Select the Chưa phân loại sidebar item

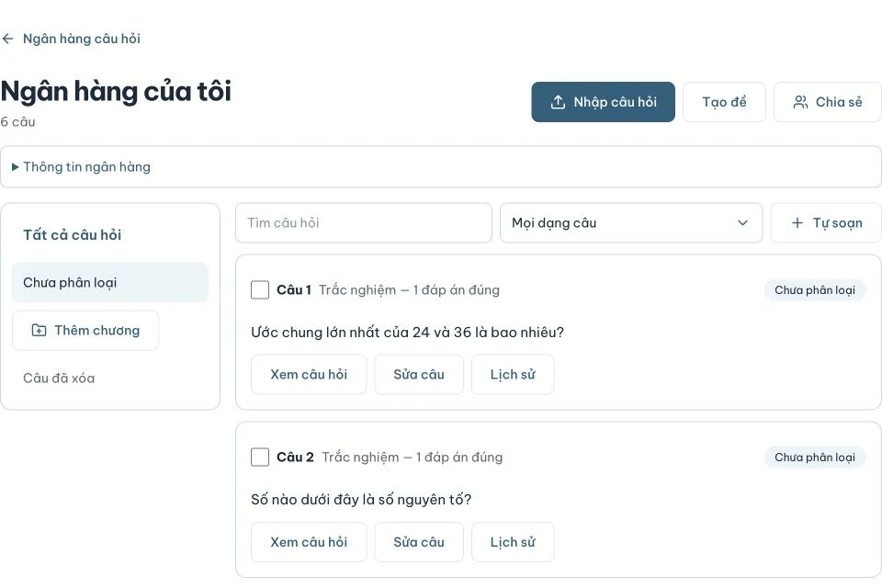pyautogui.click(x=110, y=282)
